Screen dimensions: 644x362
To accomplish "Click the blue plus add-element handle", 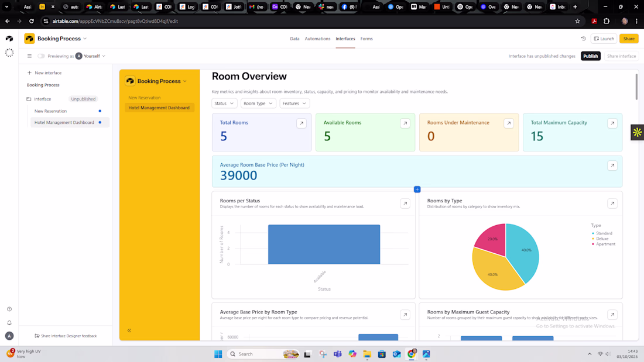I will click(x=417, y=189).
